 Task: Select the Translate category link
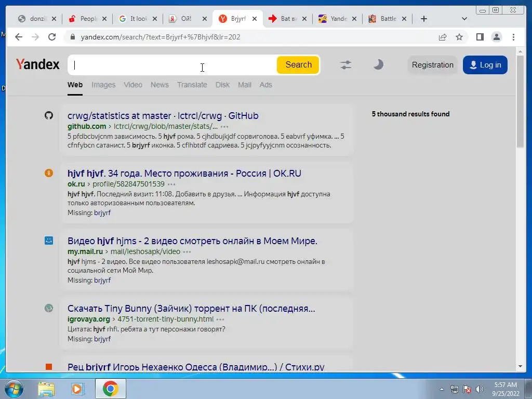click(192, 85)
